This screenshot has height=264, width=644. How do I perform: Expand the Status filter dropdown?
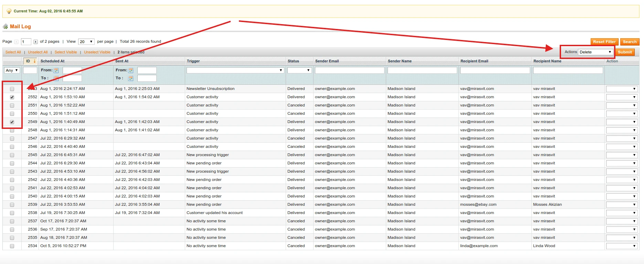(299, 70)
